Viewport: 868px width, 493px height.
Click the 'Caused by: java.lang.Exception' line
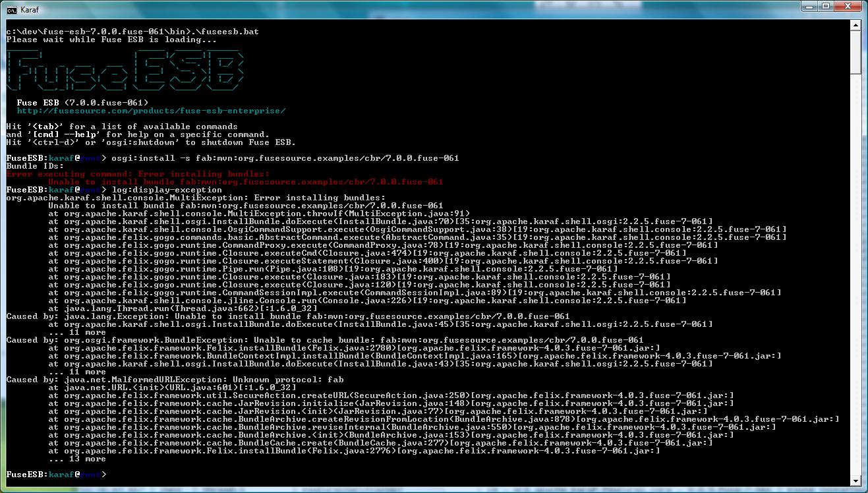[x=288, y=316]
